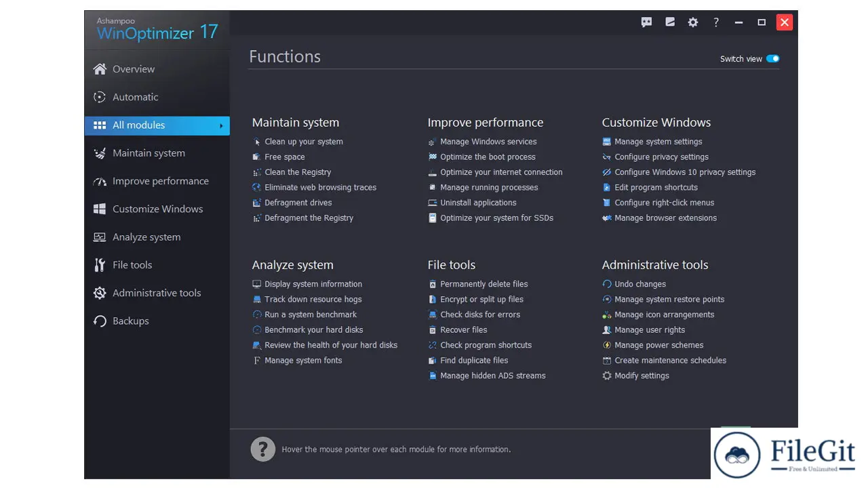Open Manage hidden ADS streams

coord(493,375)
